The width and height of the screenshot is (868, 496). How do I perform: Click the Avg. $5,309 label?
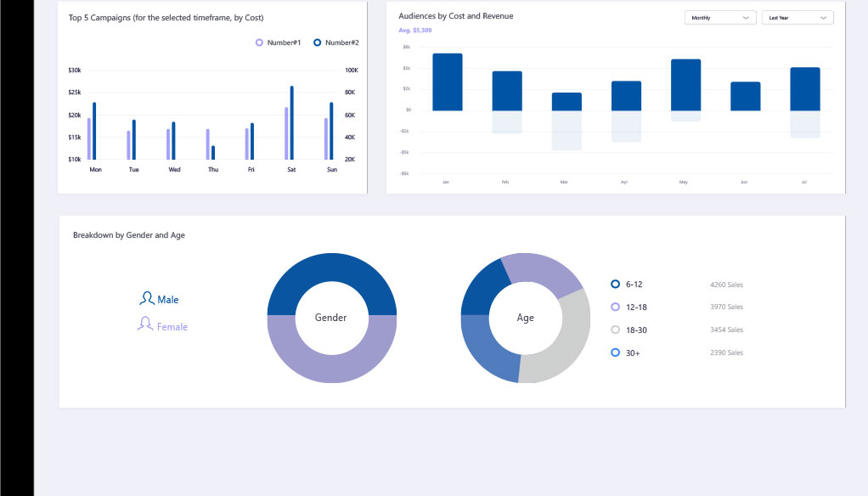click(x=415, y=30)
